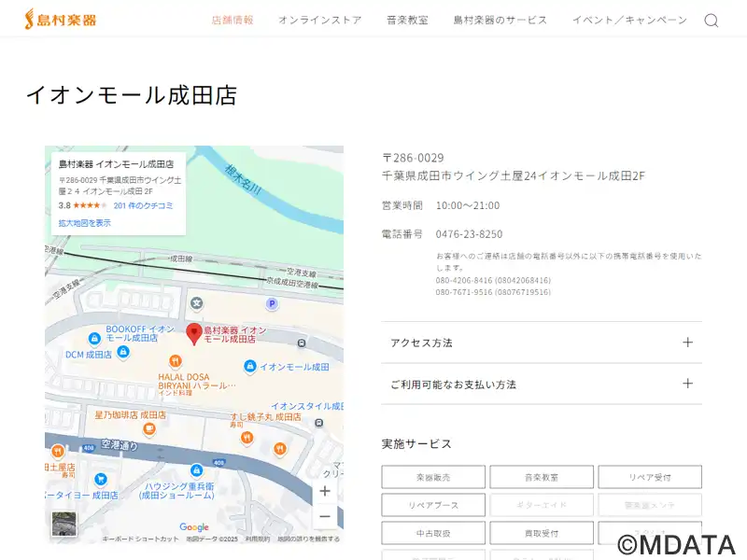Screen dimensions: 747x560
Task: Open the 201 件のクチコミ reviews link
Action: [x=143, y=205]
